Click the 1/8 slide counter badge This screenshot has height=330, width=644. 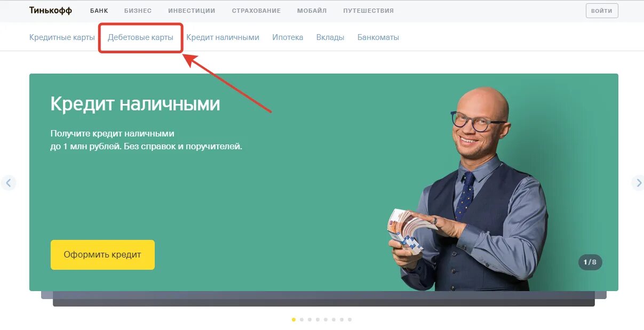(590, 262)
